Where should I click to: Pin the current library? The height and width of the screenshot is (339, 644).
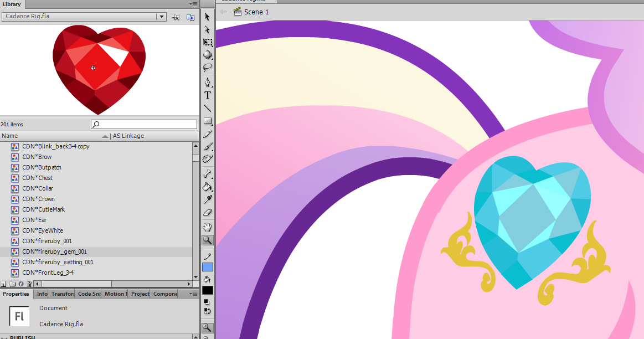[x=176, y=17]
